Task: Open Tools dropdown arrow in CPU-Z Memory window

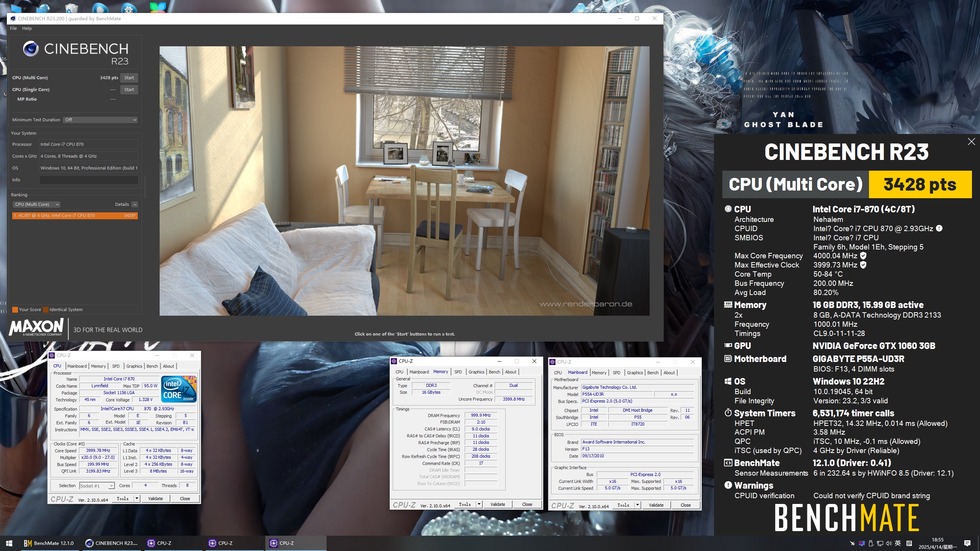Action: [479, 504]
